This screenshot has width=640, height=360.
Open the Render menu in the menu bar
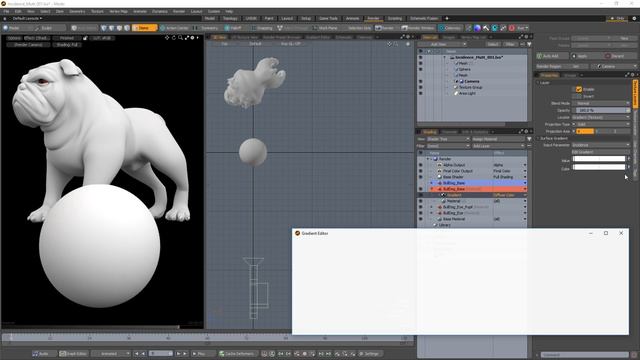179,11
